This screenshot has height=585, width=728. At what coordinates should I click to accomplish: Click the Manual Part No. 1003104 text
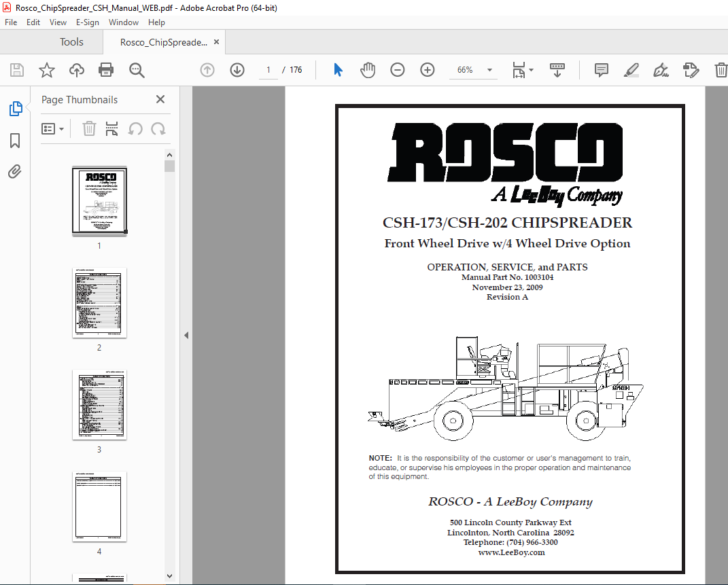tap(507, 277)
